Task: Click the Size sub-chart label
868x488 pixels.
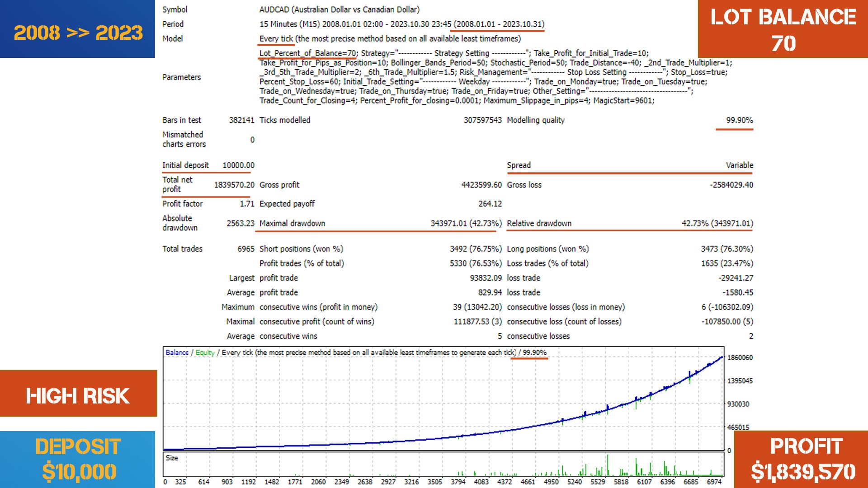Action: coord(172,458)
